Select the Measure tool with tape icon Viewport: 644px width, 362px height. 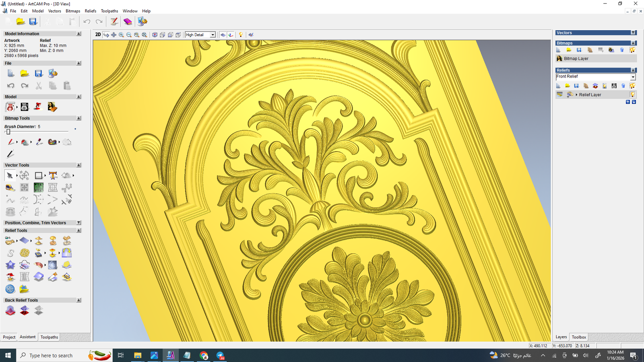pos(10,187)
